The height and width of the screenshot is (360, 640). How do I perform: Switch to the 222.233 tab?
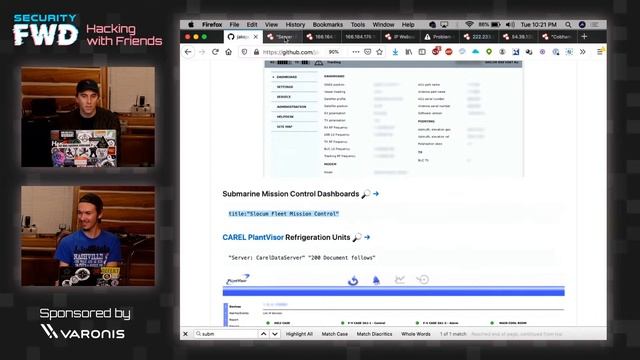click(479, 37)
